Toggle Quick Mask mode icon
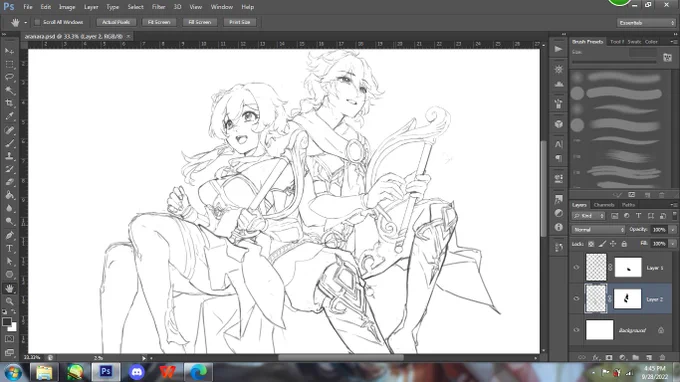Image resolution: width=680 pixels, height=382 pixels. (x=9, y=339)
